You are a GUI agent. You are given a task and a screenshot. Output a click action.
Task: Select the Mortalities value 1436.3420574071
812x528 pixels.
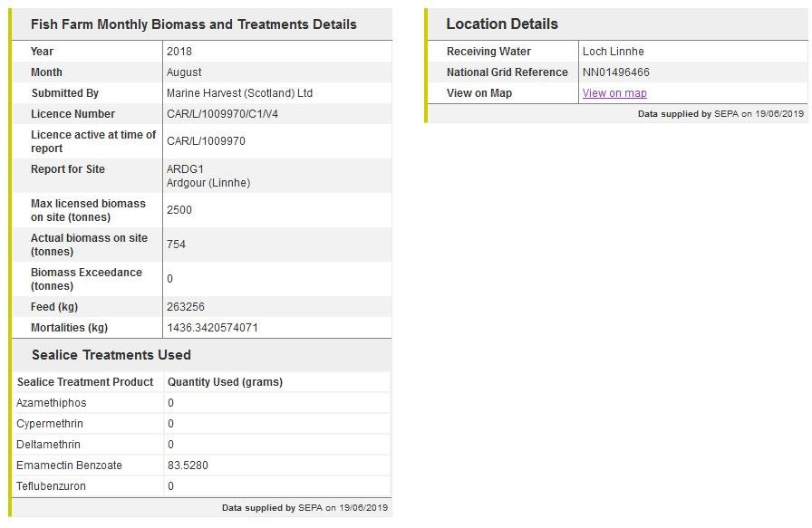point(212,328)
